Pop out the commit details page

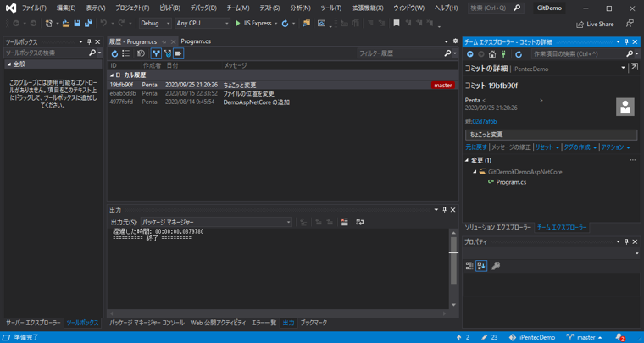[x=634, y=67]
